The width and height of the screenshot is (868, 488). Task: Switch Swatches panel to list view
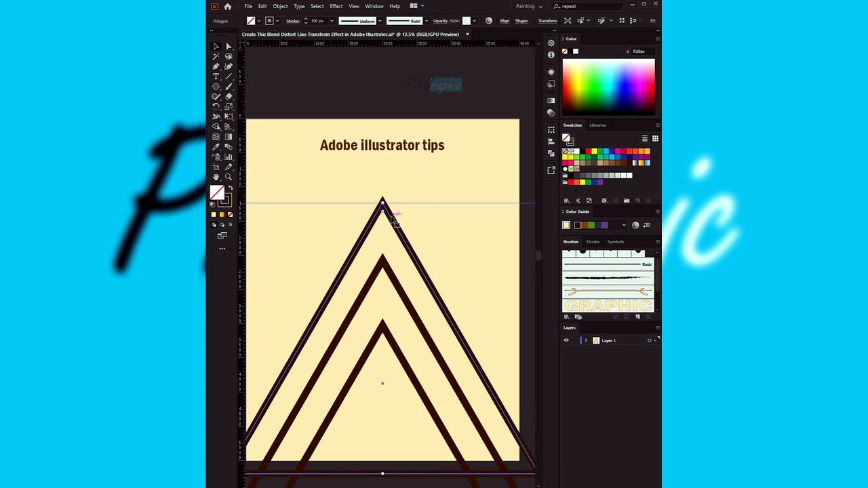[645, 138]
